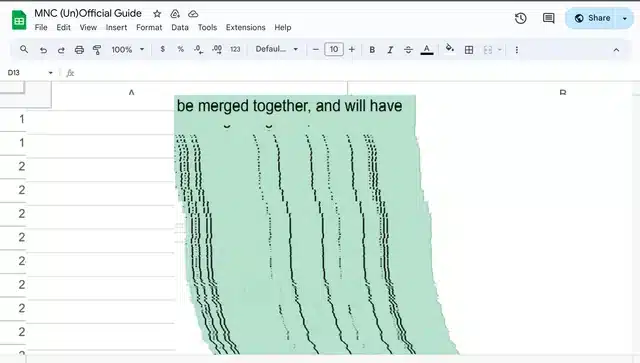Open the Extensions menu
The width and height of the screenshot is (640, 363).
246,27
